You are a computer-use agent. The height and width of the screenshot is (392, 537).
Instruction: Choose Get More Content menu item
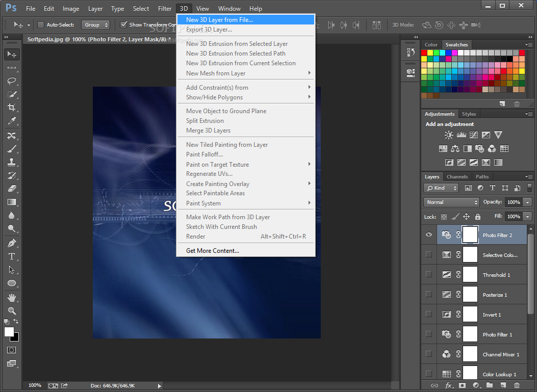246,251
